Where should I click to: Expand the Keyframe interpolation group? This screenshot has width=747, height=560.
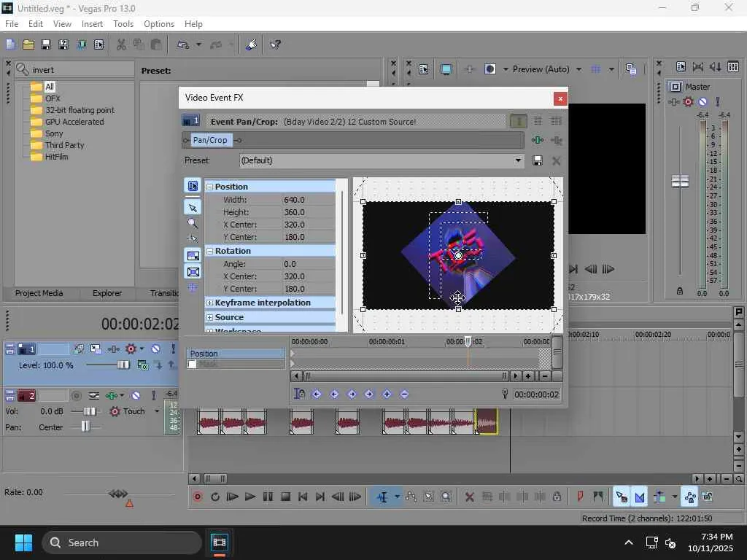210,303
